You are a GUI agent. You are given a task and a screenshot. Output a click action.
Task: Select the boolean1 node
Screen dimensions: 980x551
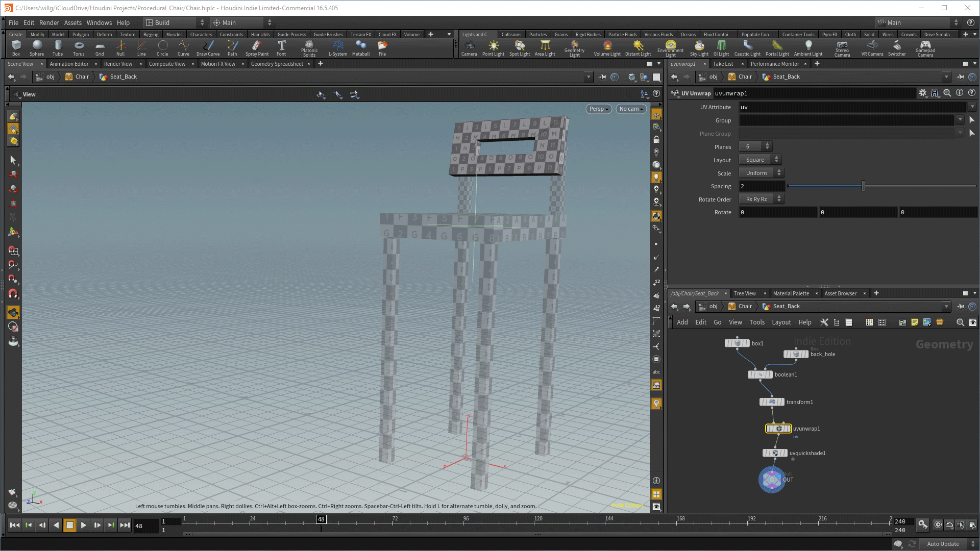click(760, 374)
